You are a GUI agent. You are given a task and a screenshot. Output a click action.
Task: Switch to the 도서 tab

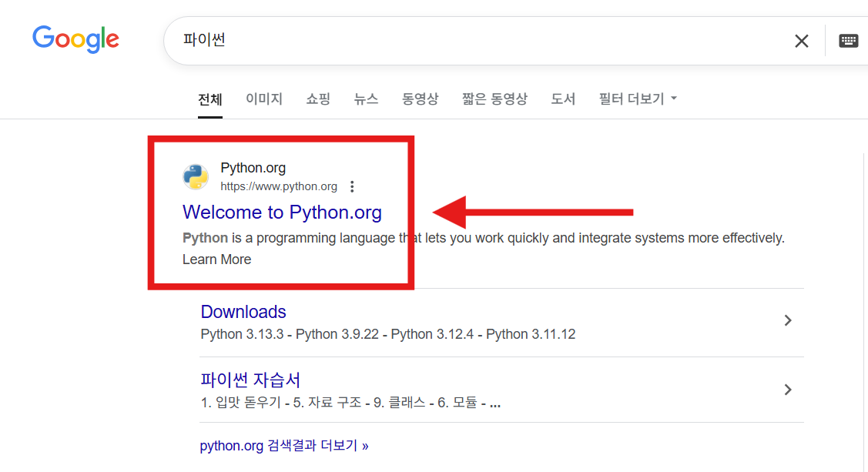563,99
